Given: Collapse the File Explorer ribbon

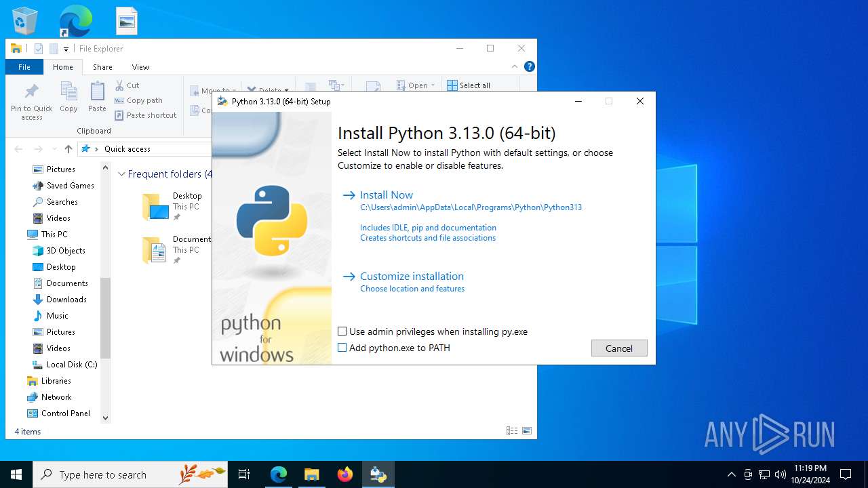Looking at the screenshot, I should (515, 66).
